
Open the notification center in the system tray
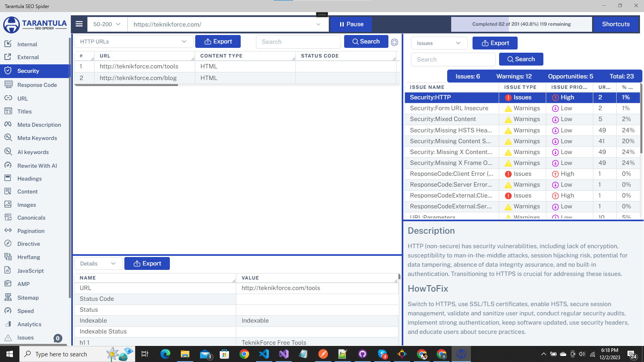(x=632, y=354)
